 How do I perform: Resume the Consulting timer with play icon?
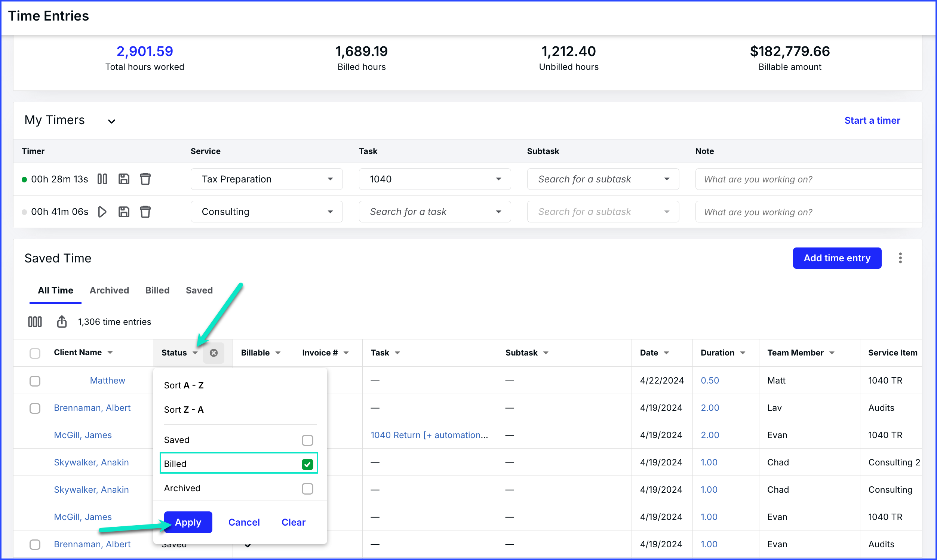coord(102,212)
